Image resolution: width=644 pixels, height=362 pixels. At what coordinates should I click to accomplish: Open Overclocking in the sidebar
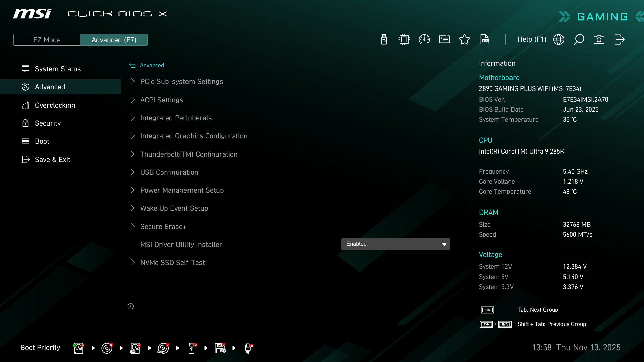pos(55,105)
